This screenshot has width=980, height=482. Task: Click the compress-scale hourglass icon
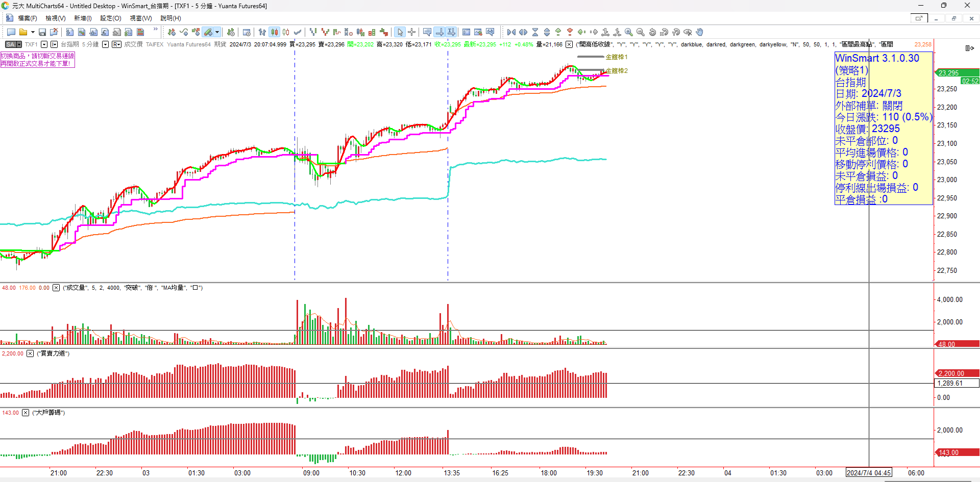[x=535, y=32]
